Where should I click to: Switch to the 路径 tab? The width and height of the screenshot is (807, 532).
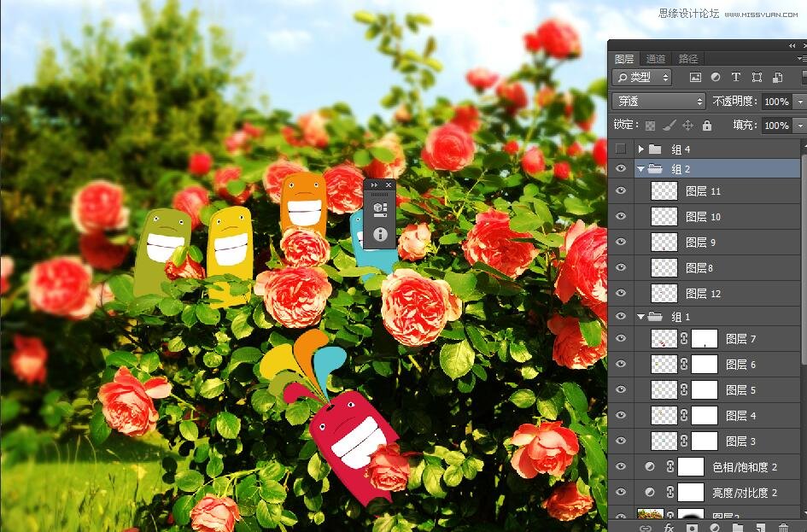(x=688, y=59)
